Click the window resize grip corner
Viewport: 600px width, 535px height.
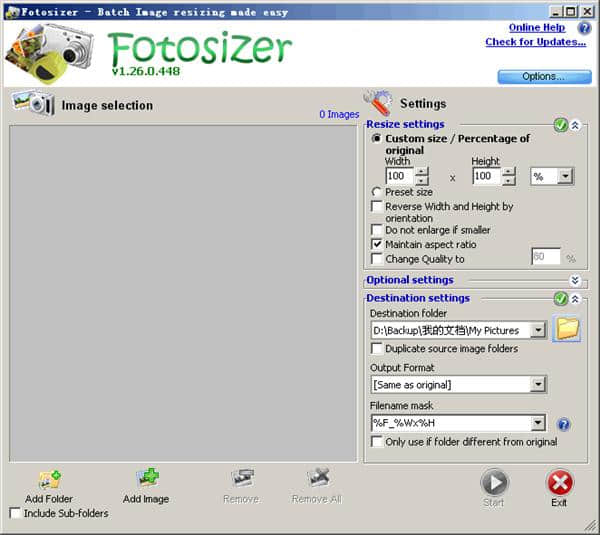[x=591, y=527]
